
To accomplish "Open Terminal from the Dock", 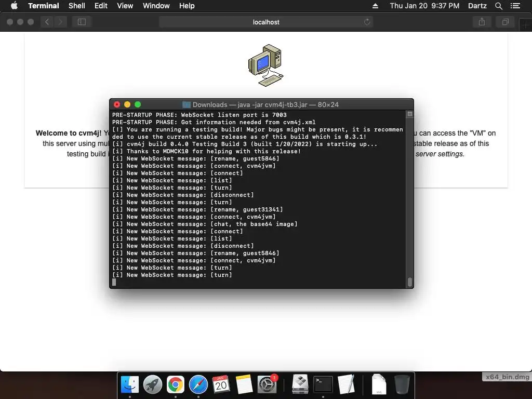I will point(323,384).
